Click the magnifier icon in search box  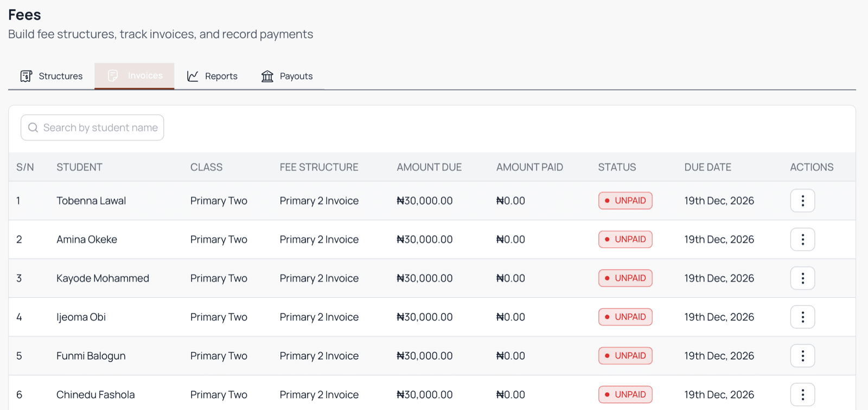(x=33, y=127)
